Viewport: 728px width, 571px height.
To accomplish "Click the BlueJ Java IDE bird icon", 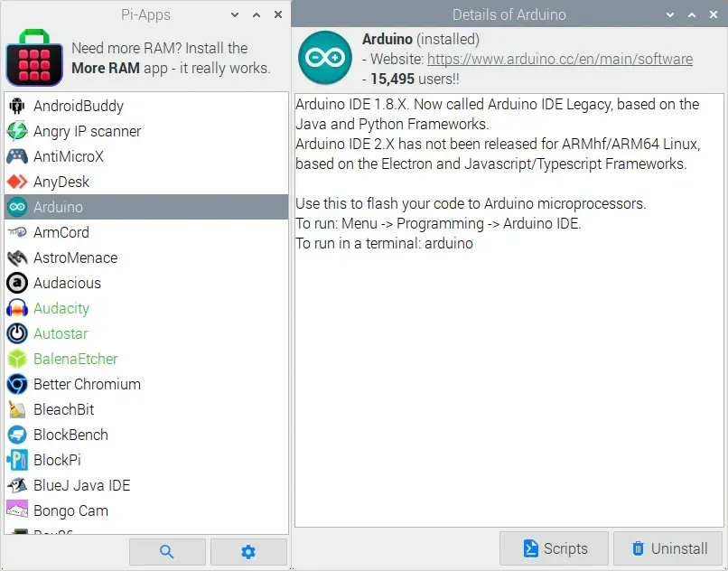I will coord(17,485).
